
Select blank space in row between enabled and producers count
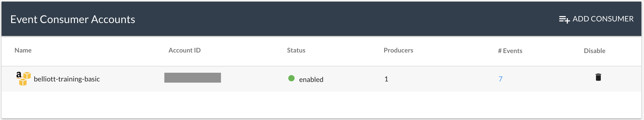[x=354, y=79]
